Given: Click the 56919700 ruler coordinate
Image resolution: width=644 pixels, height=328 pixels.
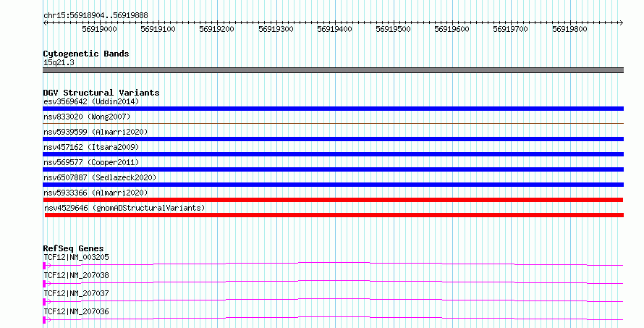Looking at the screenshot, I should click(x=511, y=29).
